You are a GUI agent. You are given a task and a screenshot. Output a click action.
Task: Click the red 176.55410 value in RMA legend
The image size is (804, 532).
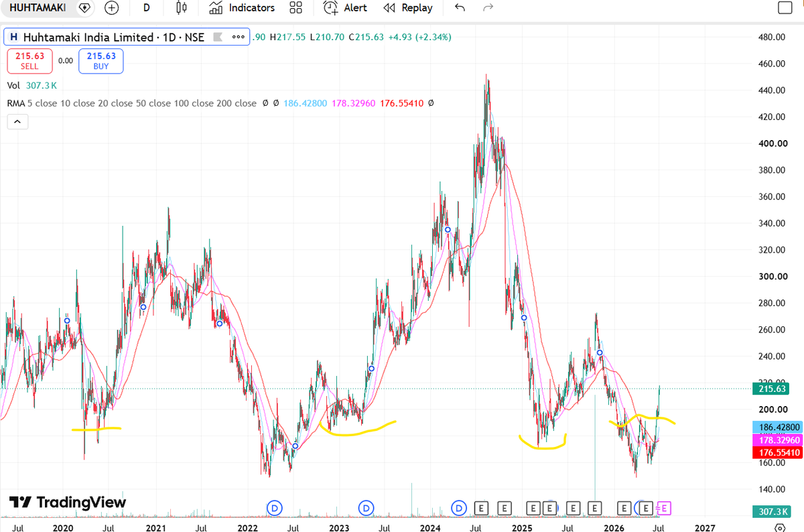pos(402,103)
